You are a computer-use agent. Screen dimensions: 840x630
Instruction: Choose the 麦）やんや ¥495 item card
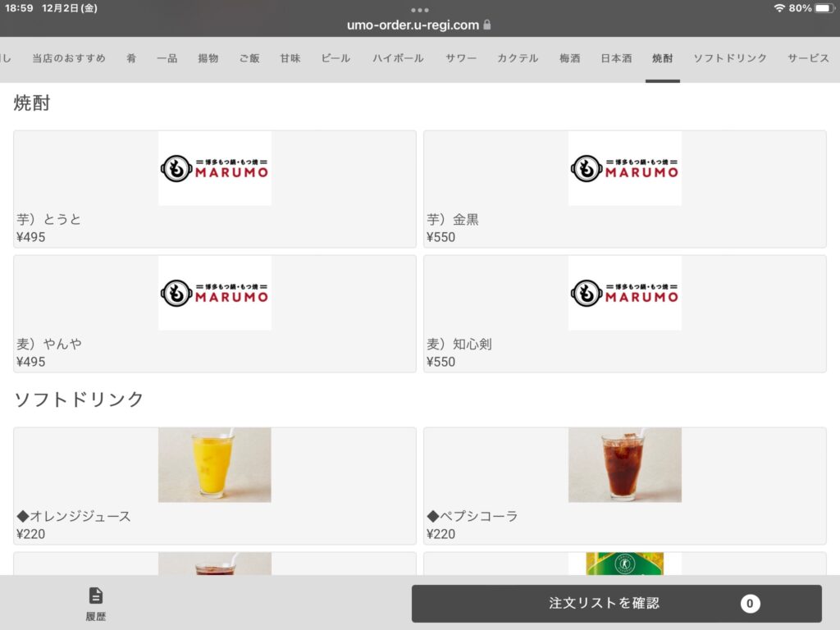pos(215,314)
